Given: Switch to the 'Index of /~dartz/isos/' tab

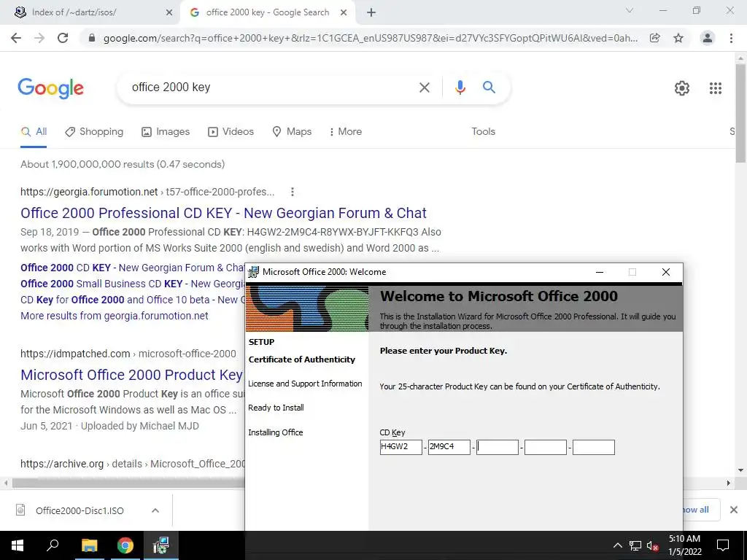Looking at the screenshot, I should coord(90,12).
